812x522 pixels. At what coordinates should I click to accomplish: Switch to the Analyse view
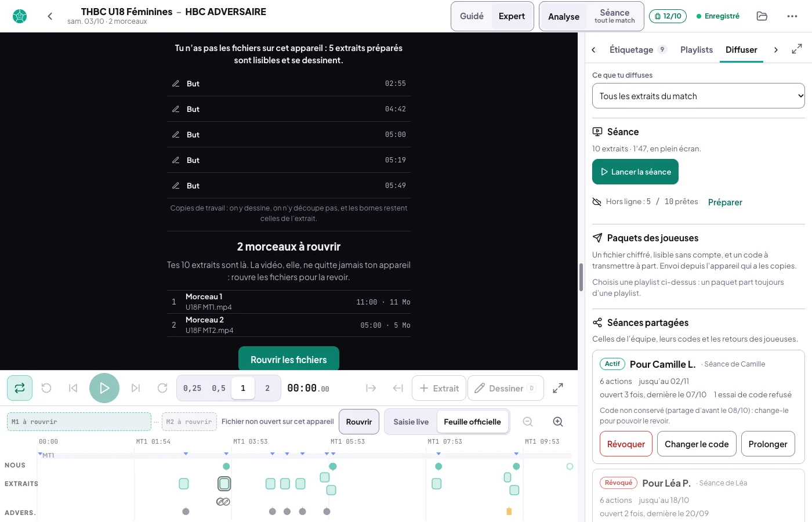(564, 16)
